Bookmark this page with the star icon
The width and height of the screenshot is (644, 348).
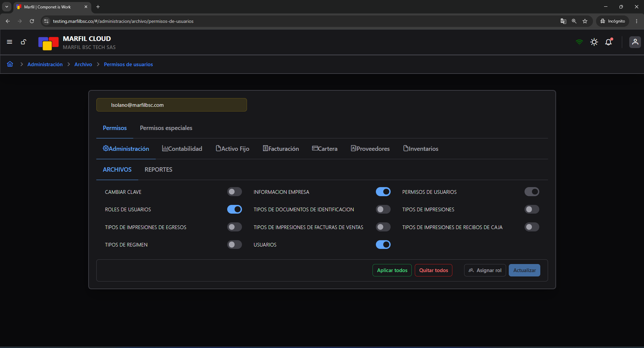point(585,21)
